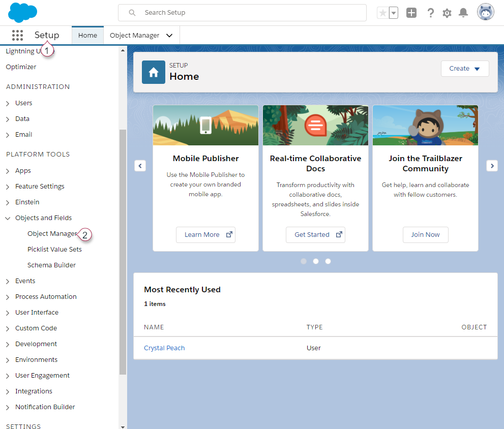Open the Create dropdown button
504x429 pixels.
465,69
